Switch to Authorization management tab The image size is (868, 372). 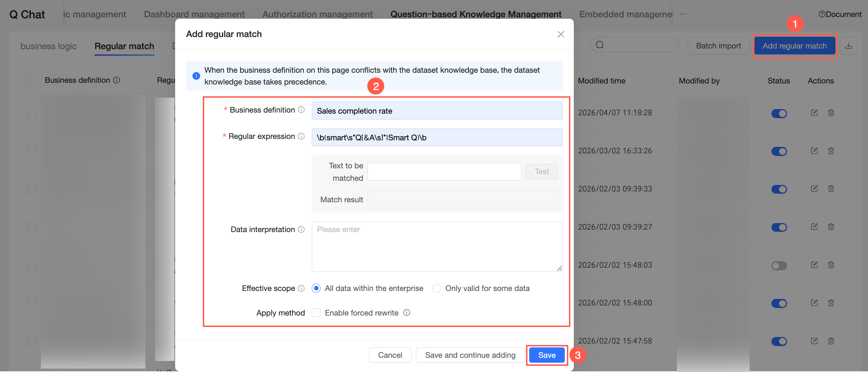(317, 14)
